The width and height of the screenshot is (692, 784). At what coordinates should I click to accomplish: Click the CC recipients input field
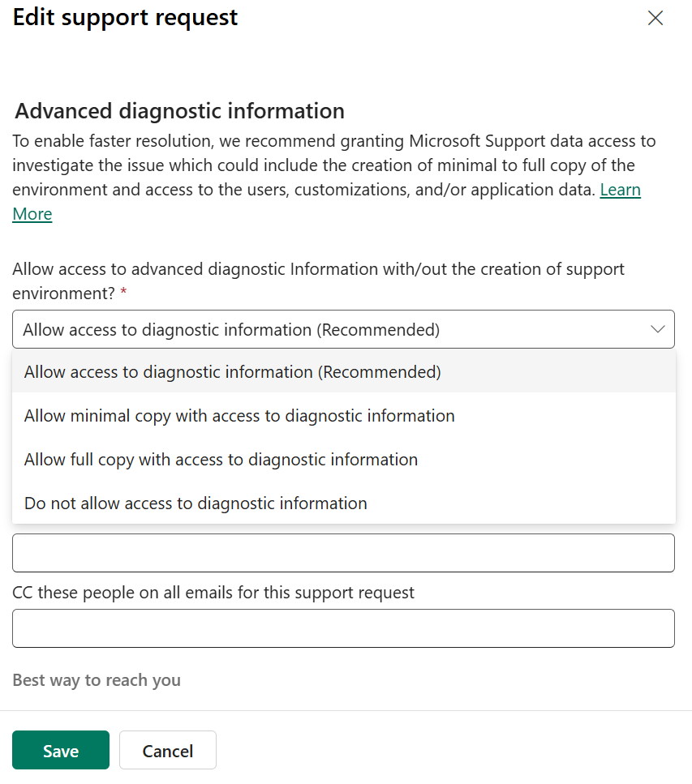[x=342, y=628]
